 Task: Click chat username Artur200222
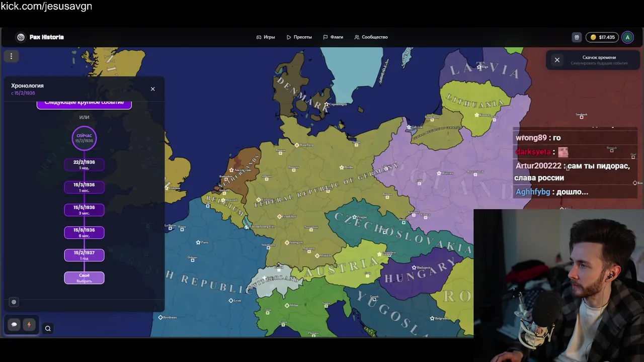point(538,166)
